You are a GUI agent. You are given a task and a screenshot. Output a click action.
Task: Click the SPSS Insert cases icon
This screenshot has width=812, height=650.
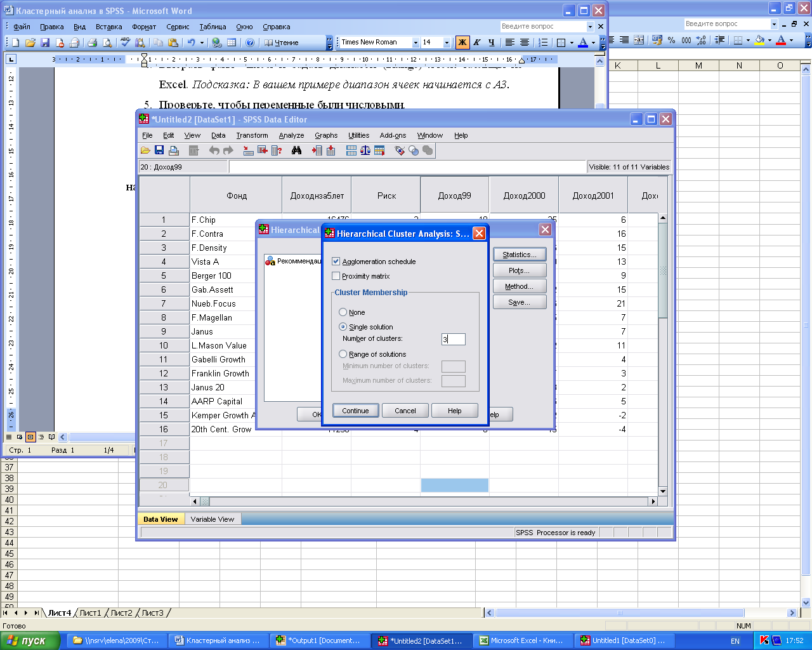coord(317,150)
